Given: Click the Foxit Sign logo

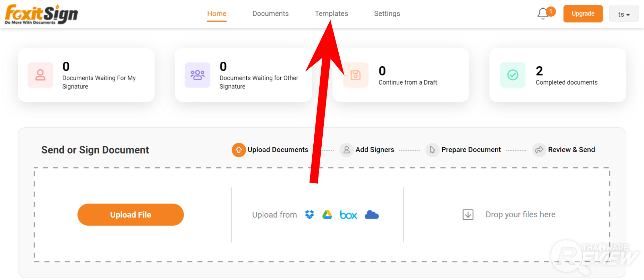Looking at the screenshot, I should click(x=42, y=14).
